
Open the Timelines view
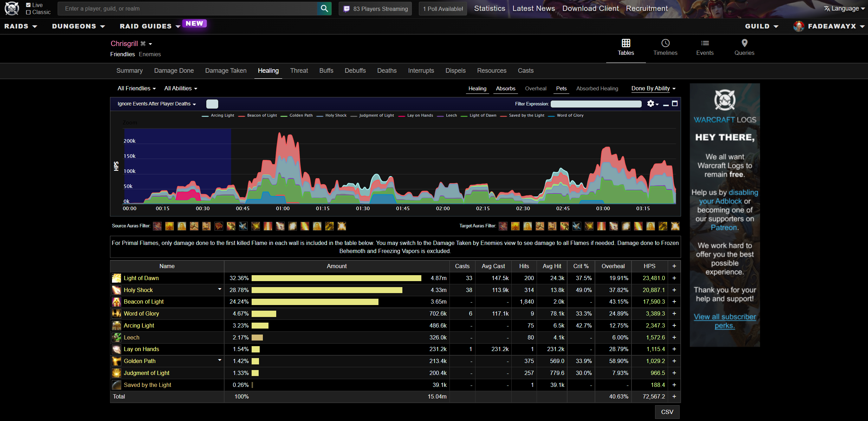click(665, 47)
